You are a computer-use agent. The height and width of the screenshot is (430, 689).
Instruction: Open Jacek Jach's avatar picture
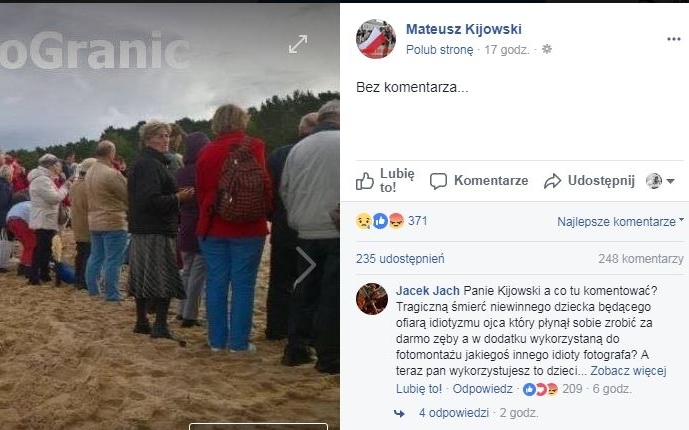372,299
